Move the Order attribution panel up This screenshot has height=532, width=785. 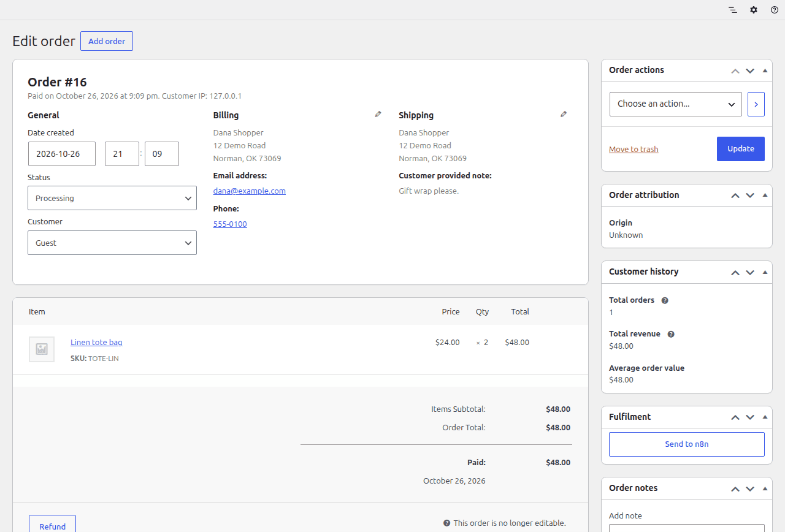point(735,196)
